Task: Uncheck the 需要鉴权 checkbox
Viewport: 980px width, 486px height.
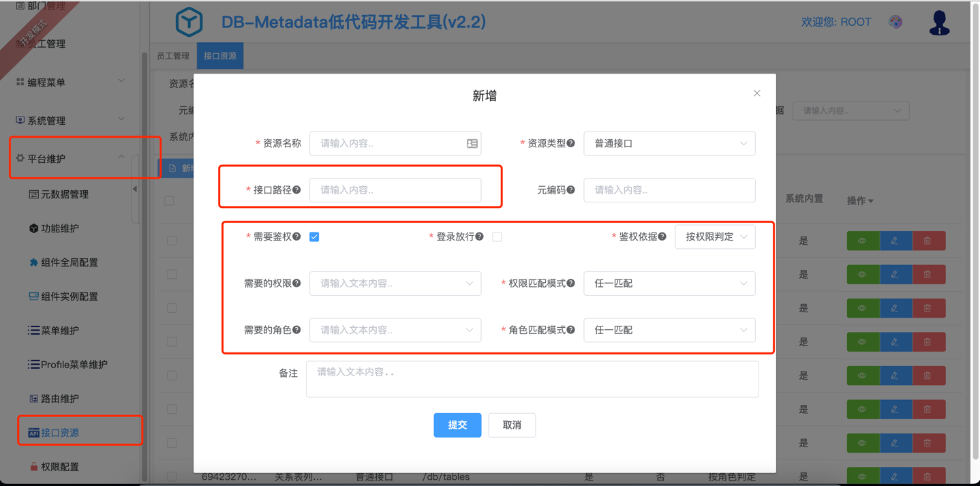Action: tap(314, 237)
